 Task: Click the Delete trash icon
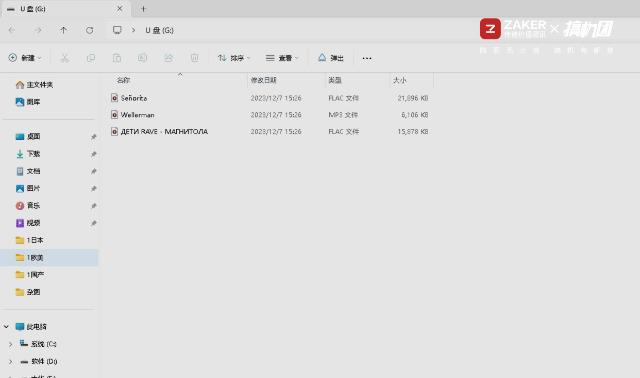coord(195,58)
